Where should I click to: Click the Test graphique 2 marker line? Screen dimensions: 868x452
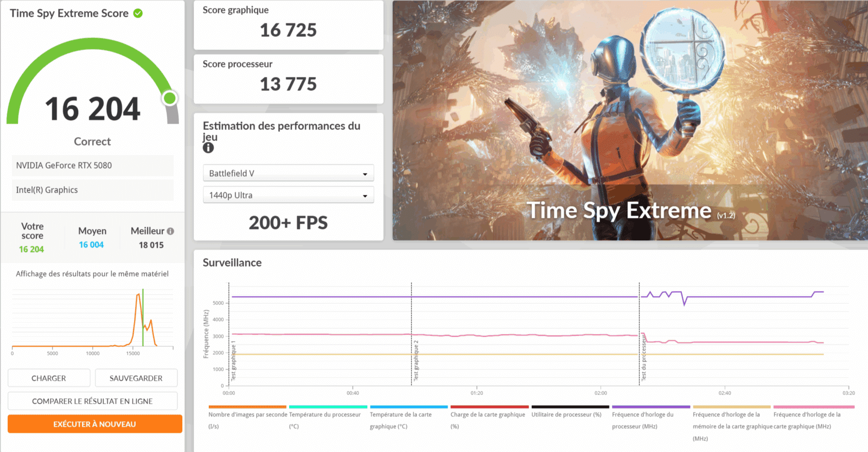[x=411, y=334]
